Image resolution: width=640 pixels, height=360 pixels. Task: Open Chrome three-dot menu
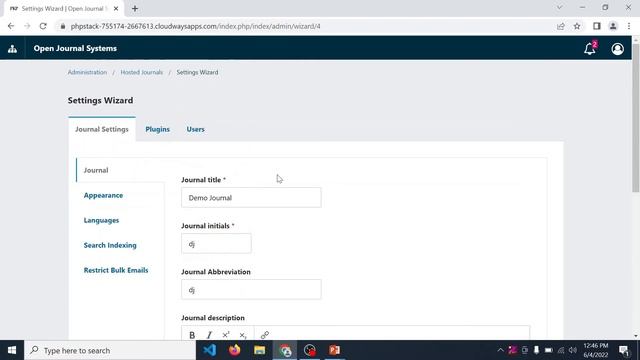pos(629,26)
